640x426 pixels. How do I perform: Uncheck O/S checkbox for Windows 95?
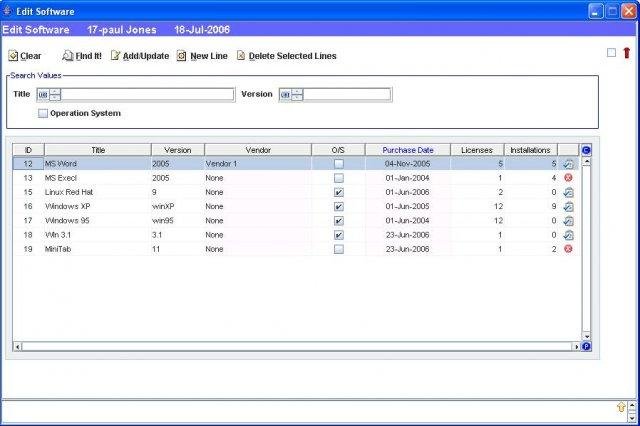coord(339,221)
